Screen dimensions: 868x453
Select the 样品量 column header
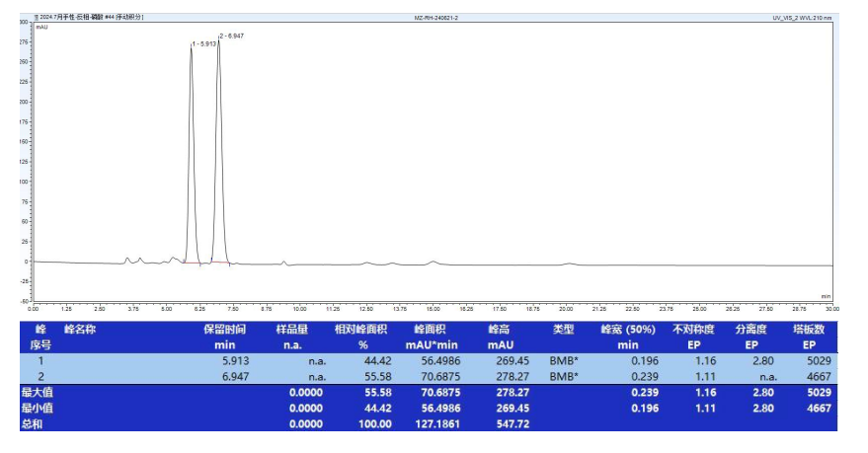pos(292,328)
